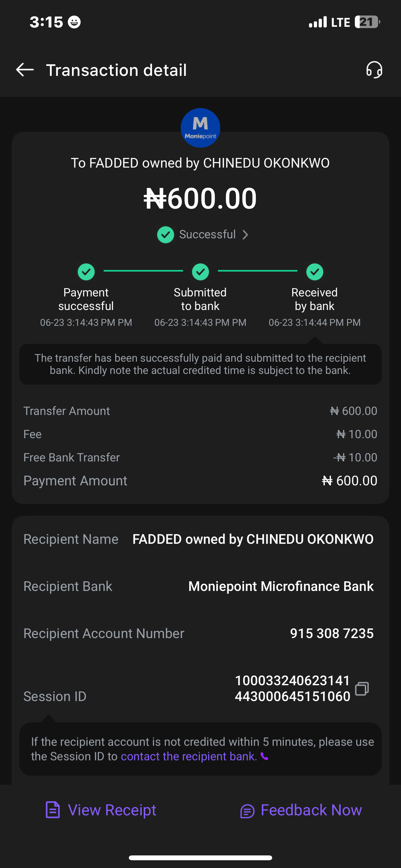
Task: Tap the back arrow icon
Action: [x=25, y=70]
